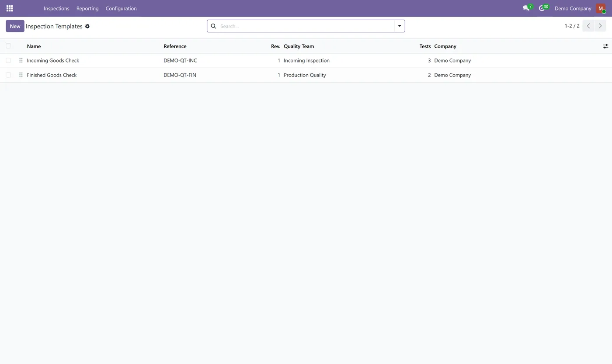Open the activities clock icon
Image resolution: width=612 pixels, height=364 pixels.
click(542, 8)
